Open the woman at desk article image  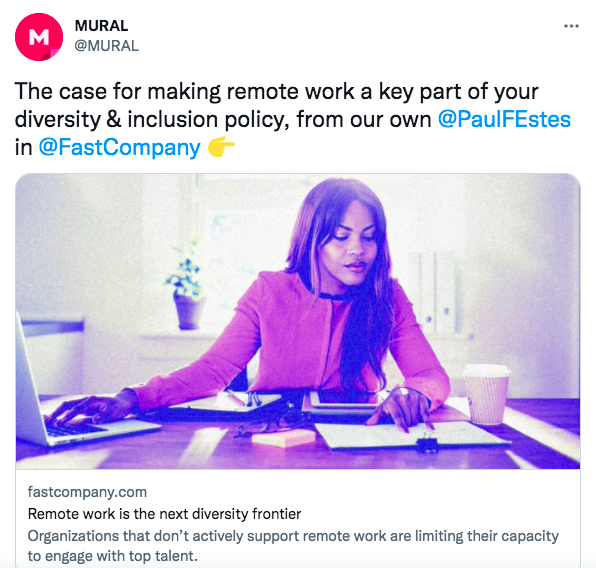(x=298, y=321)
